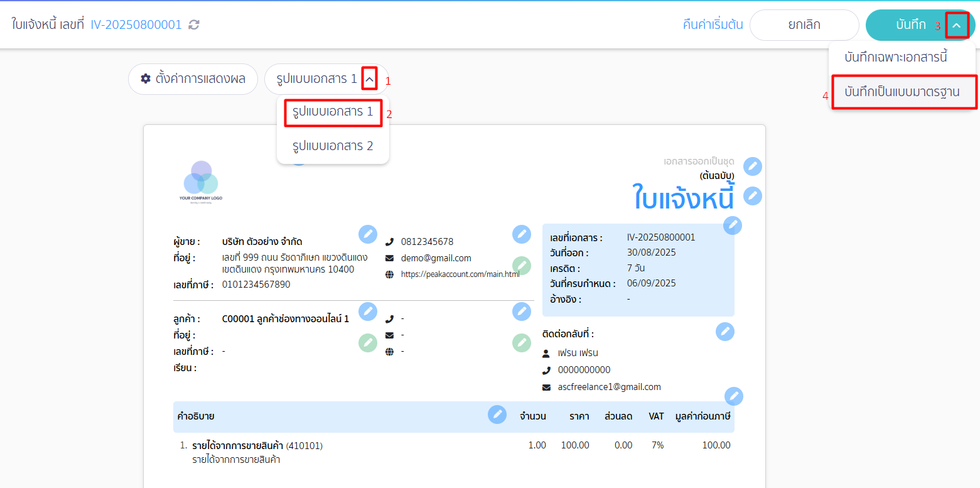This screenshot has width=980, height=488.
Task: Click the เลขที่เอกสาร label in the info box
Action: pyautogui.click(x=576, y=238)
